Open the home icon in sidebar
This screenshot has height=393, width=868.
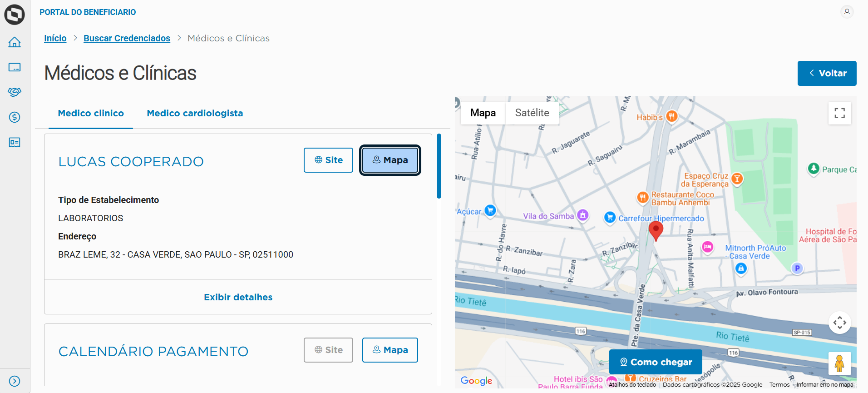tap(15, 42)
